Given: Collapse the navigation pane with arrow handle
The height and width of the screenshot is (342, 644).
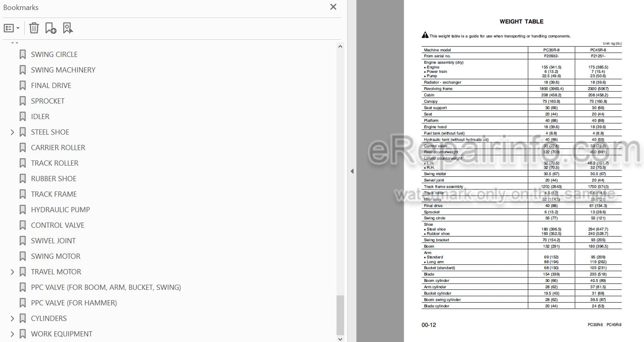Looking at the screenshot, I should point(352,171).
